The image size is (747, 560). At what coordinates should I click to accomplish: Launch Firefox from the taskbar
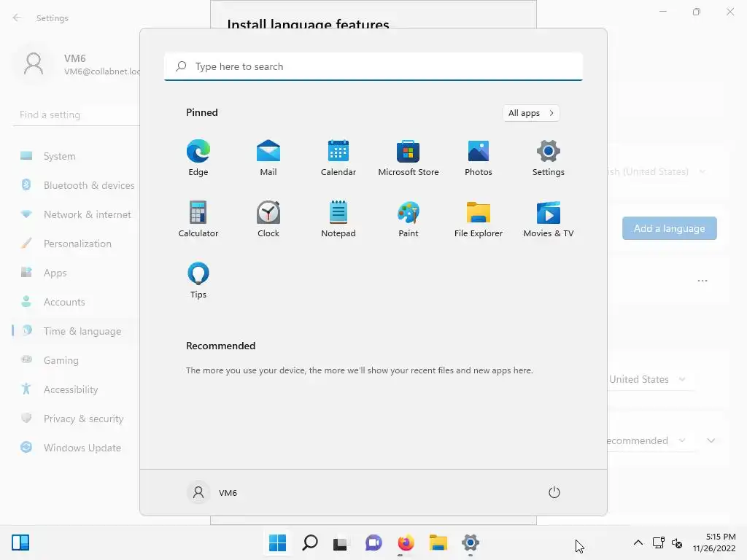click(x=406, y=542)
